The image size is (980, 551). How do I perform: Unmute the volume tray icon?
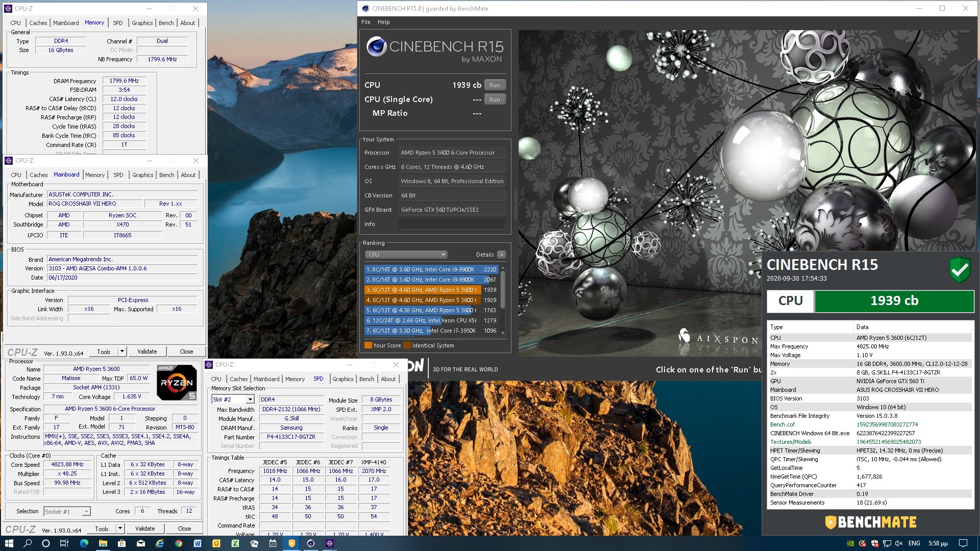[899, 543]
